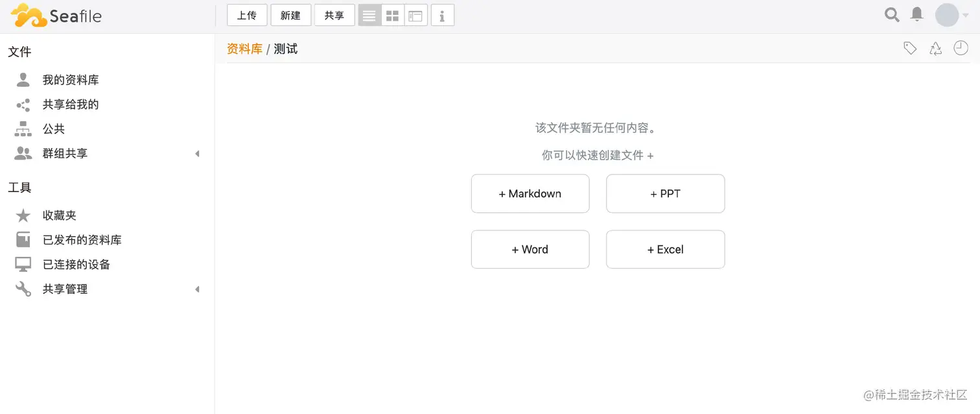The image size is (980, 414).
Task: Go to 资料库 breadcrumb link
Action: [x=244, y=49]
